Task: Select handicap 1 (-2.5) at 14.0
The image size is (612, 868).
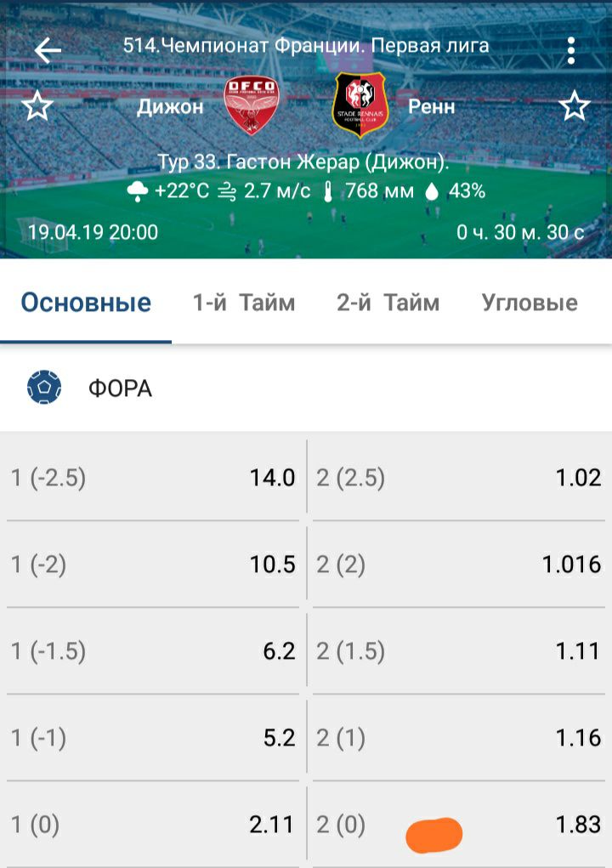Action: [153, 478]
